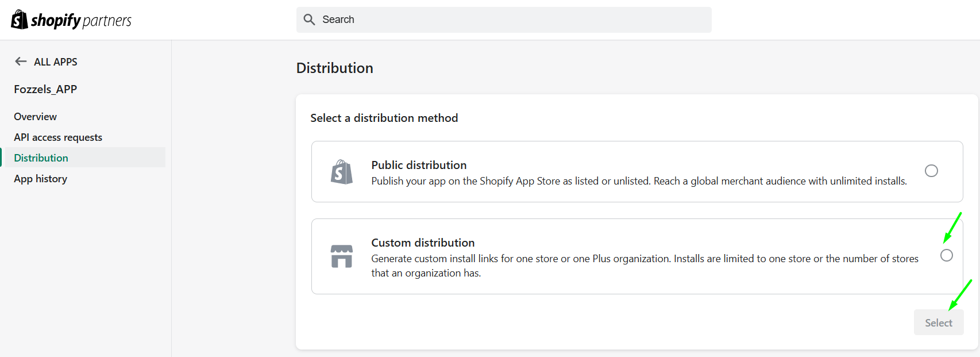Select the Public distribution radio button
This screenshot has height=357, width=980.
coord(931,171)
